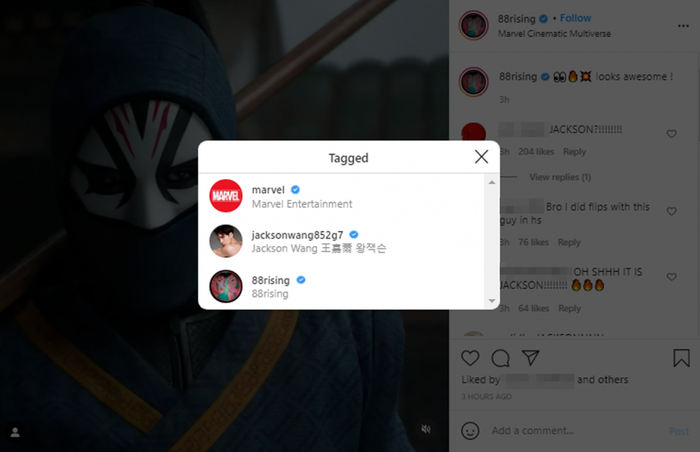Click the tagged list scroll-up arrow

pos(492,182)
